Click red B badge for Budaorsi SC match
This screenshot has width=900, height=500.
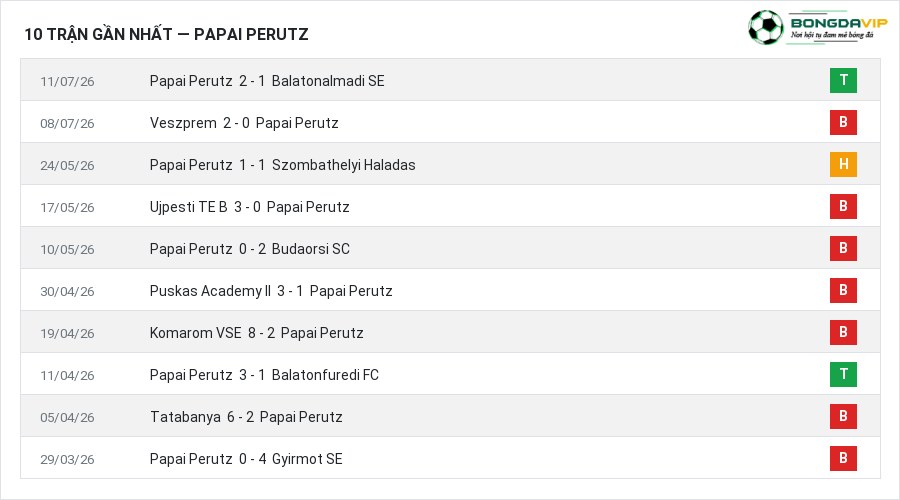point(843,248)
